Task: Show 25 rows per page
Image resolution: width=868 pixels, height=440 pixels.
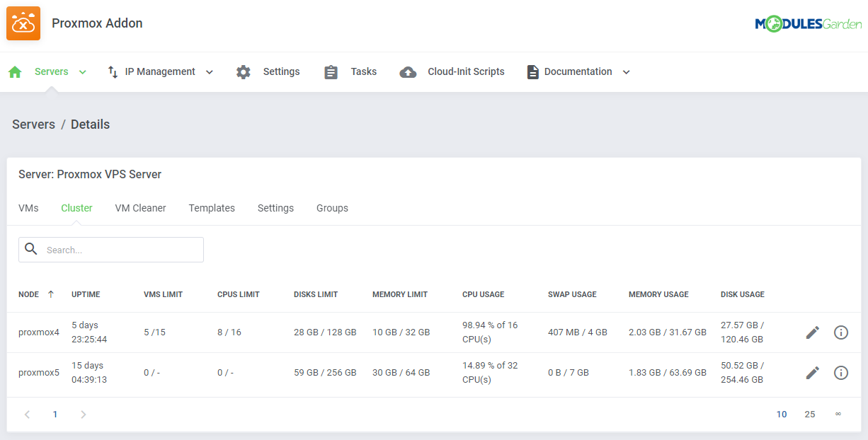Action: 810,414
